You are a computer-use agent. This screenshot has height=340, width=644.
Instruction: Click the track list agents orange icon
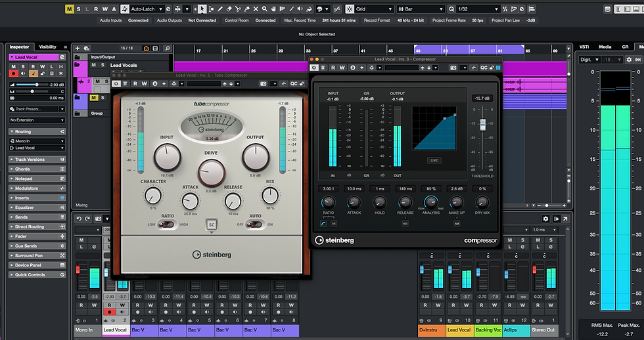pyautogui.click(x=146, y=49)
